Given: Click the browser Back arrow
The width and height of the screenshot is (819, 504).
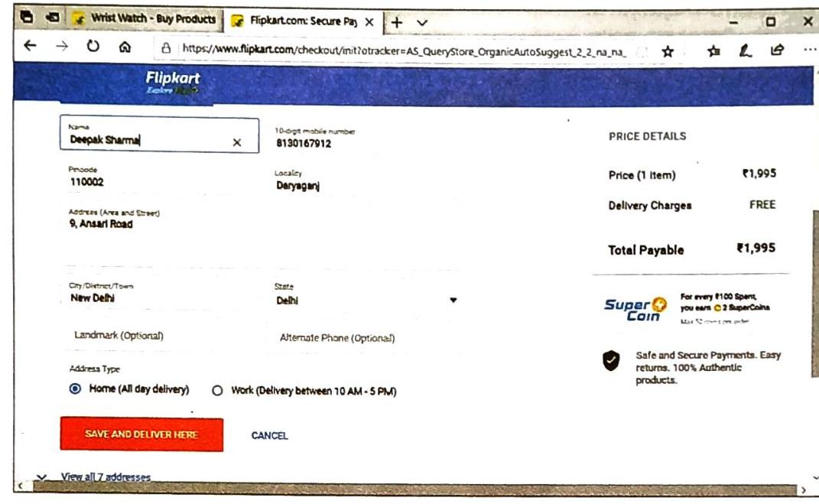Looking at the screenshot, I should (31, 46).
